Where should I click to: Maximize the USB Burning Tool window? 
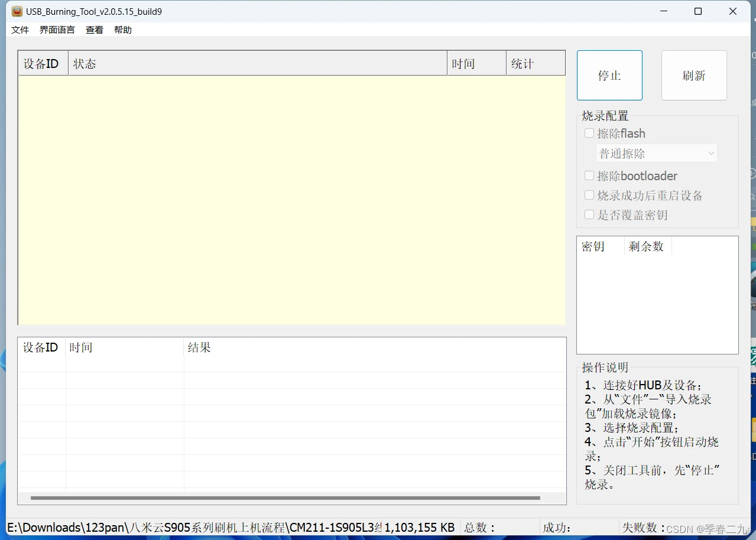click(x=698, y=11)
